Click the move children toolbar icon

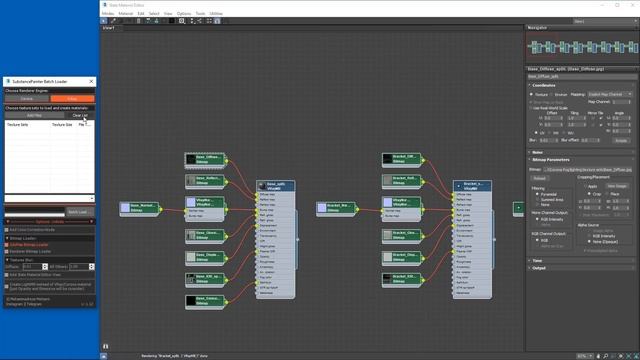point(148,20)
